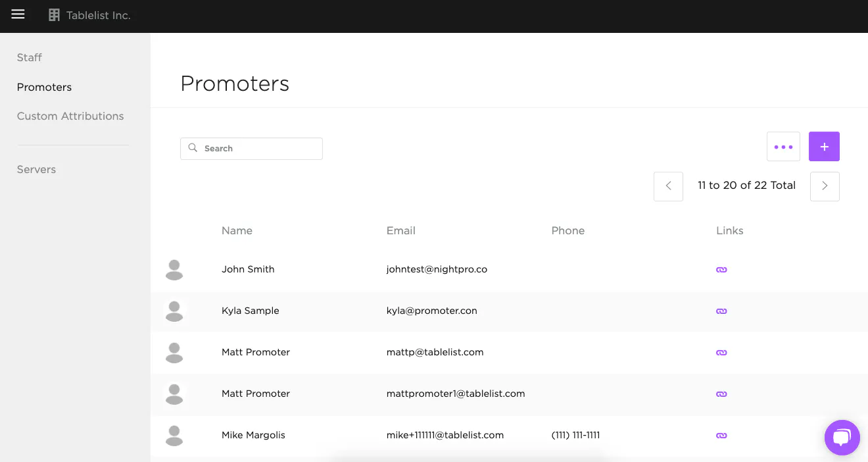Click link icon for mattpromoter1@tablelist.com row
868x462 pixels.
click(721, 394)
